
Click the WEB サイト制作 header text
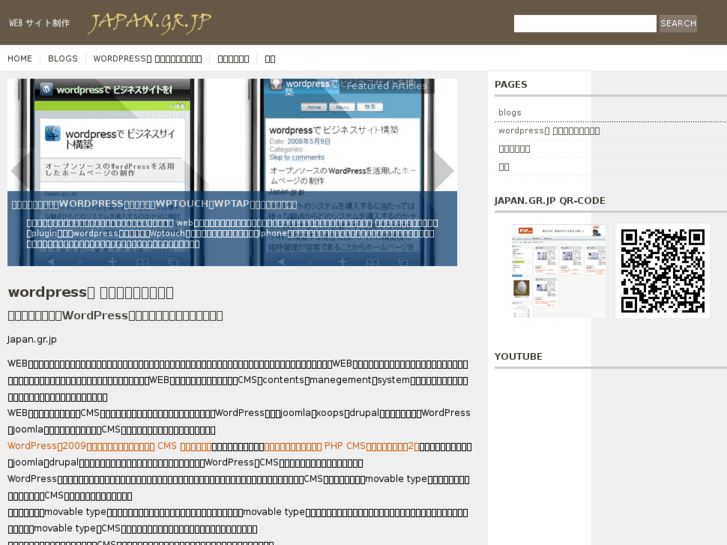pos(39,23)
